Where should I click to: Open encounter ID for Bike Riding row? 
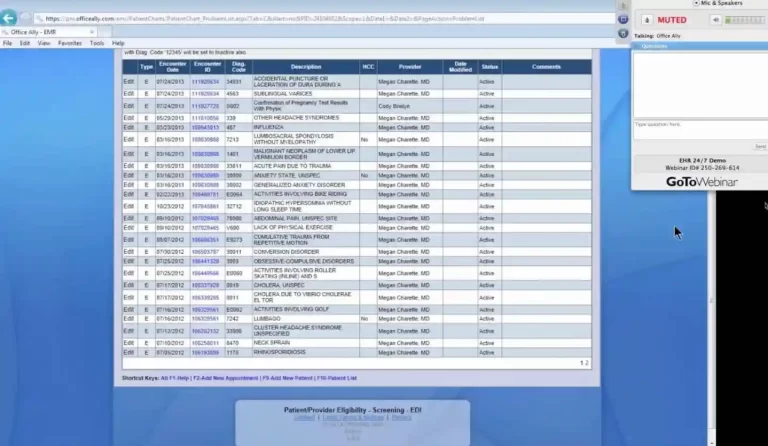[x=205, y=194]
